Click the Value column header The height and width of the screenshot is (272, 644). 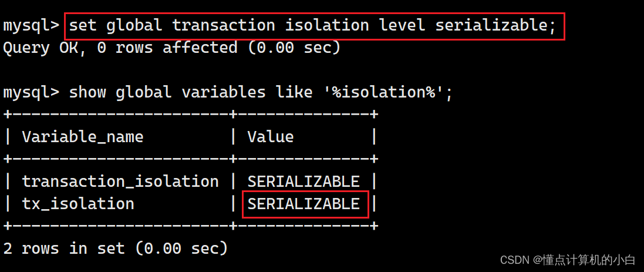point(271,137)
